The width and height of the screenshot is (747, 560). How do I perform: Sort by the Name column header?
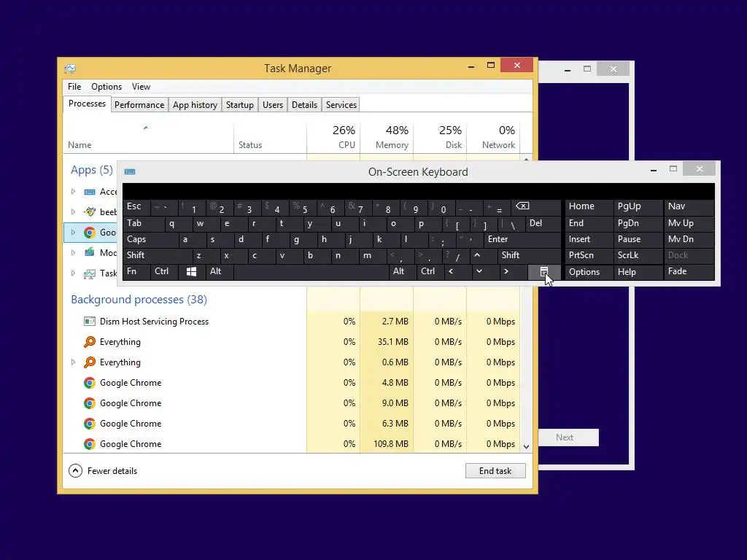coord(148,136)
